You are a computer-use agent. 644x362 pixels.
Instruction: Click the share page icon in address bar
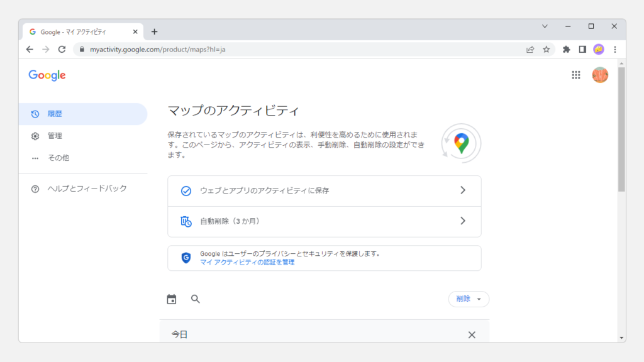[x=530, y=49]
